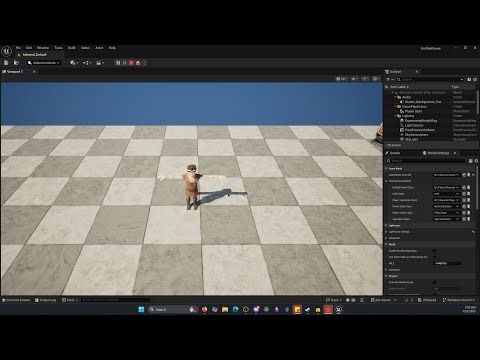The height and width of the screenshot is (360, 480).
Task: Open the Player Controller Class dropdown
Action: [447, 200]
